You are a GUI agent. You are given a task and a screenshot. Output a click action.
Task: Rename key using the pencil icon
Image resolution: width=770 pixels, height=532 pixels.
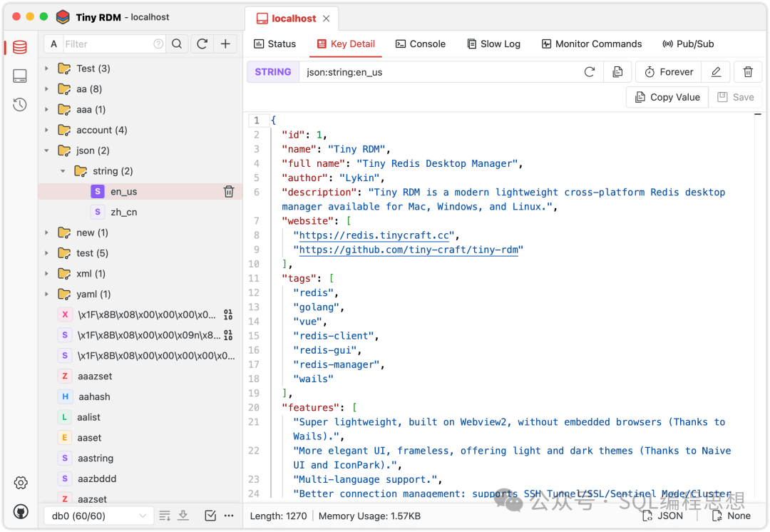coord(716,72)
